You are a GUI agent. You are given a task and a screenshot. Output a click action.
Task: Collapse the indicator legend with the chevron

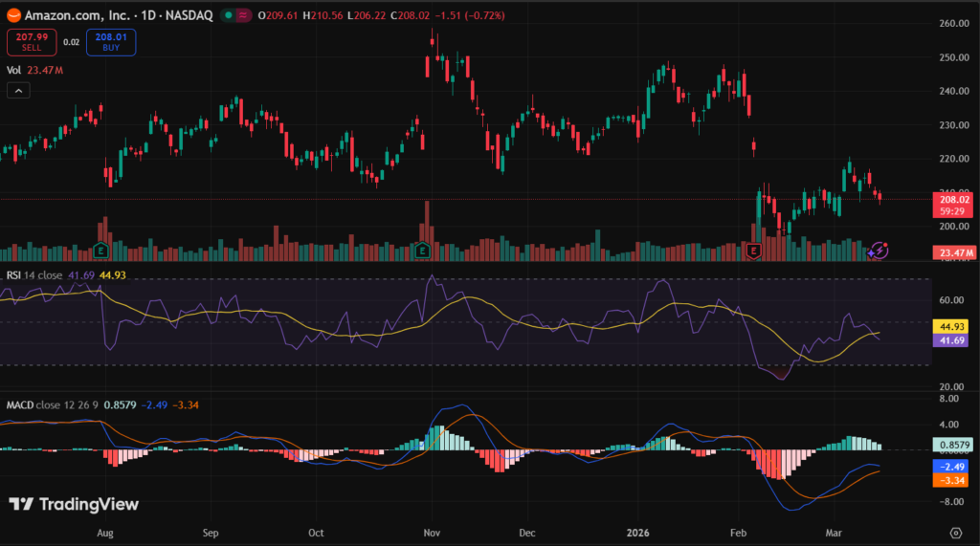(18, 90)
